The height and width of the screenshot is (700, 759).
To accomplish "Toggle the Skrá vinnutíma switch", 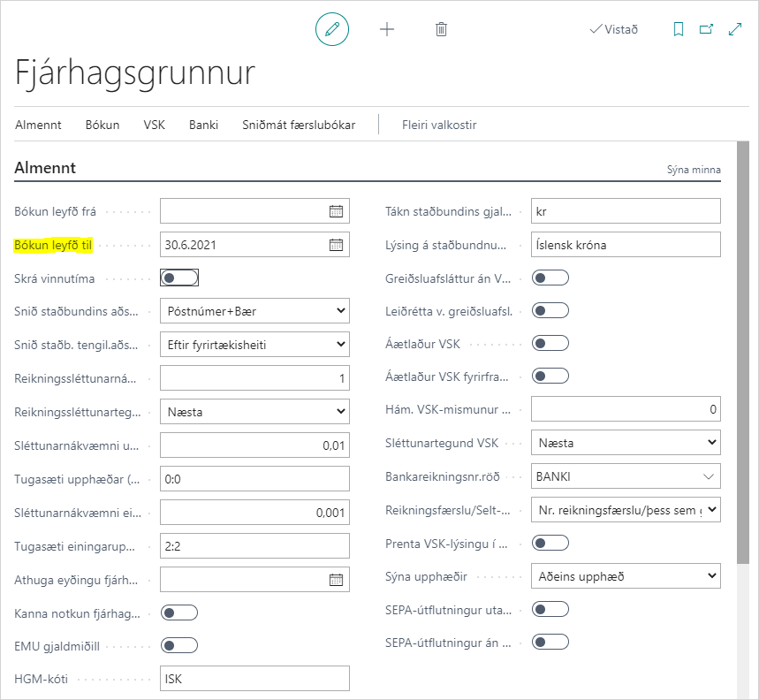I will point(179,278).
